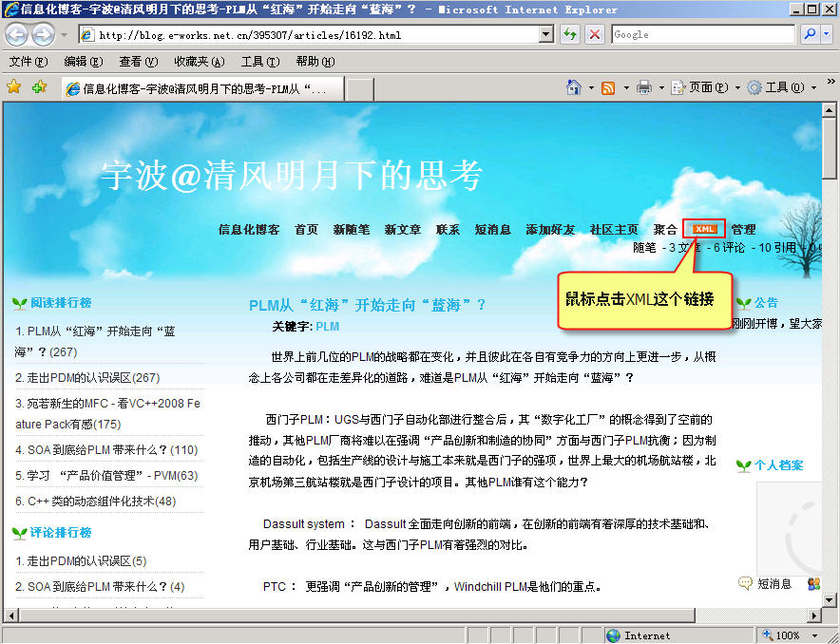Expand the RSS feeds dropdown arrow

pos(625,87)
